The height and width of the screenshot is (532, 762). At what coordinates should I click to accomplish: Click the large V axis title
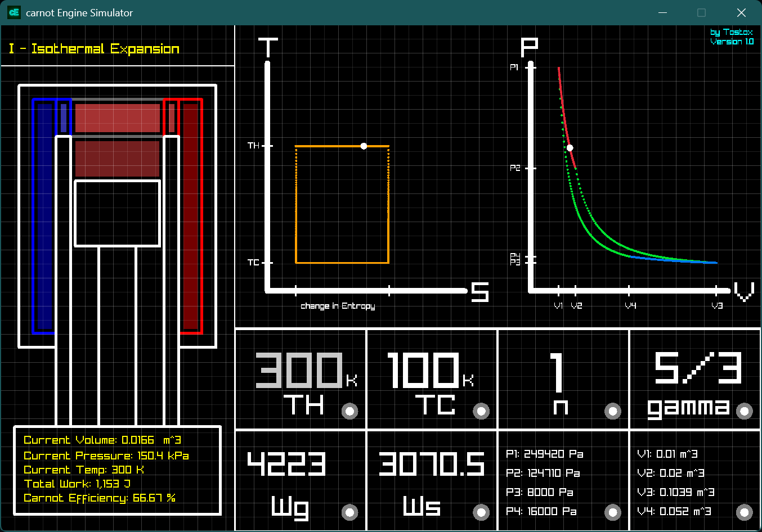point(744,292)
